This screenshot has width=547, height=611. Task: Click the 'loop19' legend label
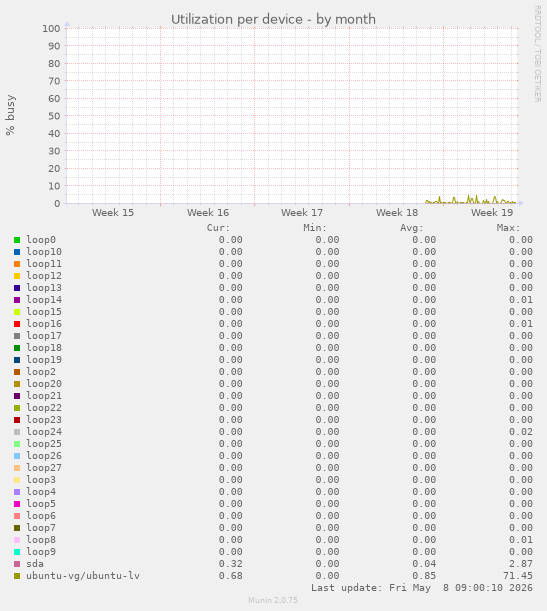coord(44,360)
